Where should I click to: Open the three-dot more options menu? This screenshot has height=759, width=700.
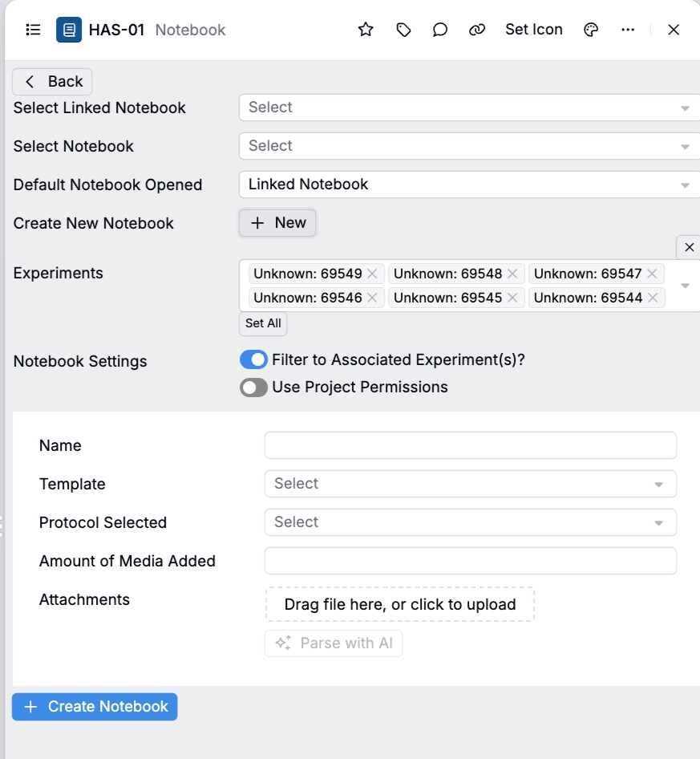tap(628, 30)
